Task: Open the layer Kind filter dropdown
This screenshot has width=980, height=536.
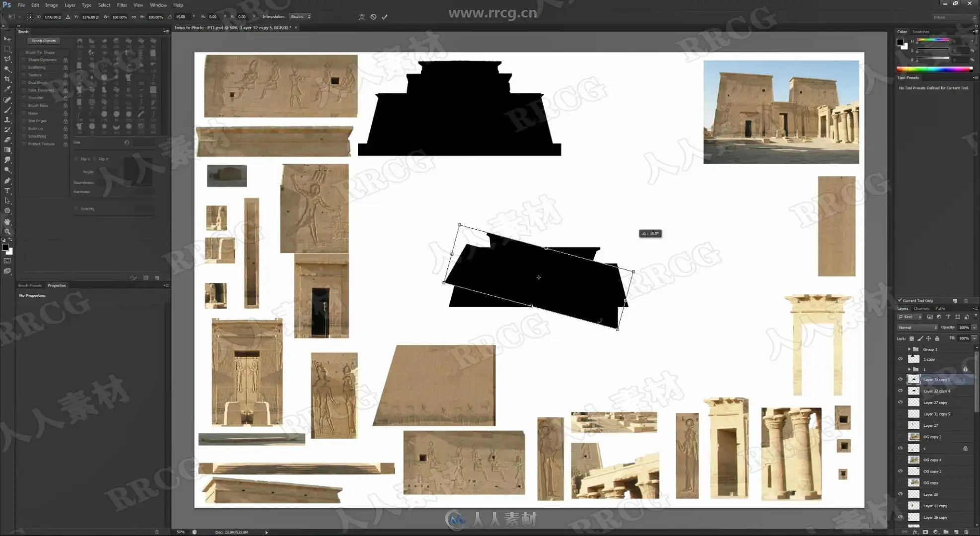Action: point(910,317)
